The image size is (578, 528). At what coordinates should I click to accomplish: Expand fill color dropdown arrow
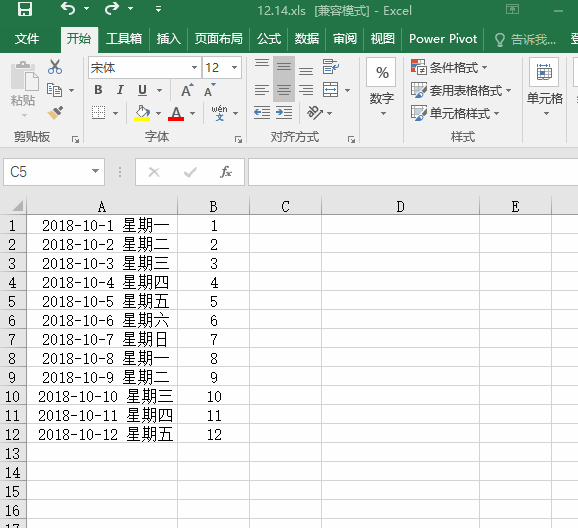tap(159, 113)
